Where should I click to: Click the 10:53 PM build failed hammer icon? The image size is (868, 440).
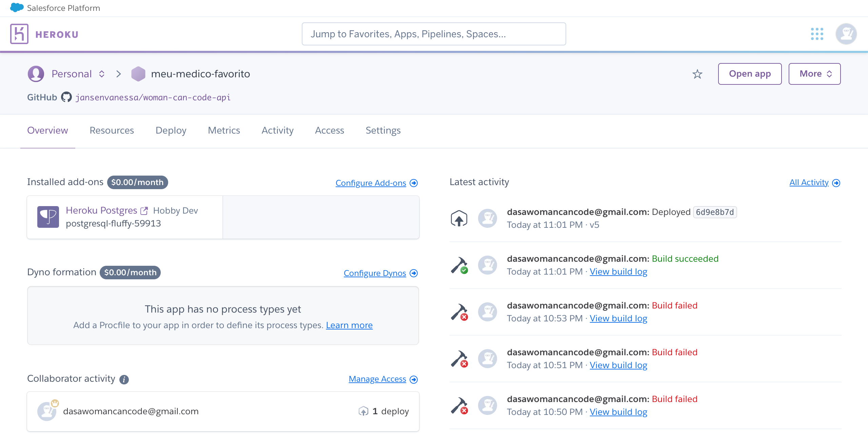[x=459, y=312]
